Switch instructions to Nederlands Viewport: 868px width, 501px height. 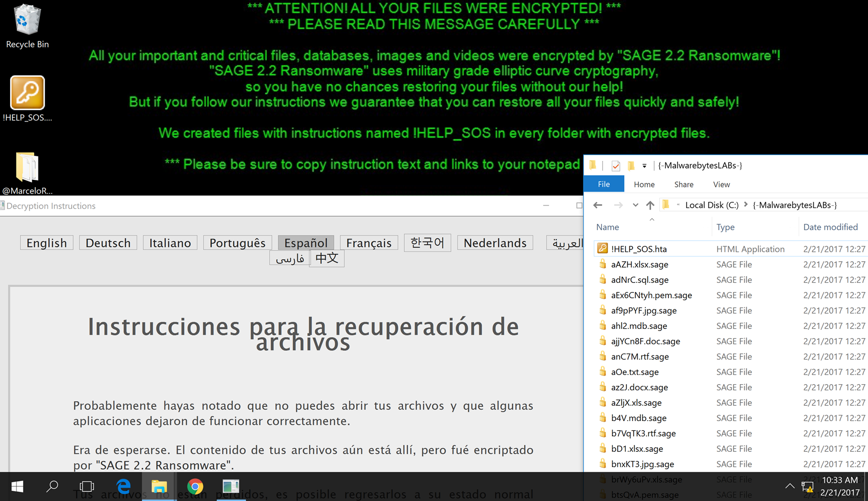pyautogui.click(x=495, y=243)
